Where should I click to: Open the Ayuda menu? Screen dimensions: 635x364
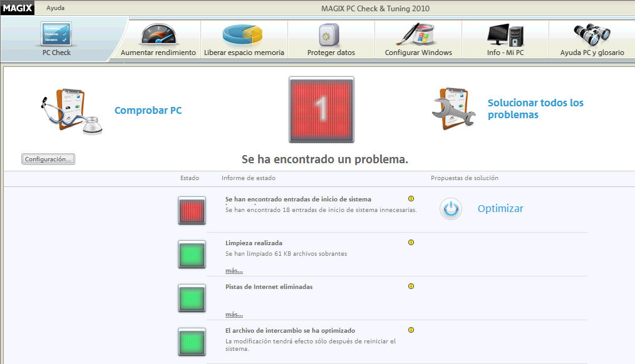tap(55, 8)
